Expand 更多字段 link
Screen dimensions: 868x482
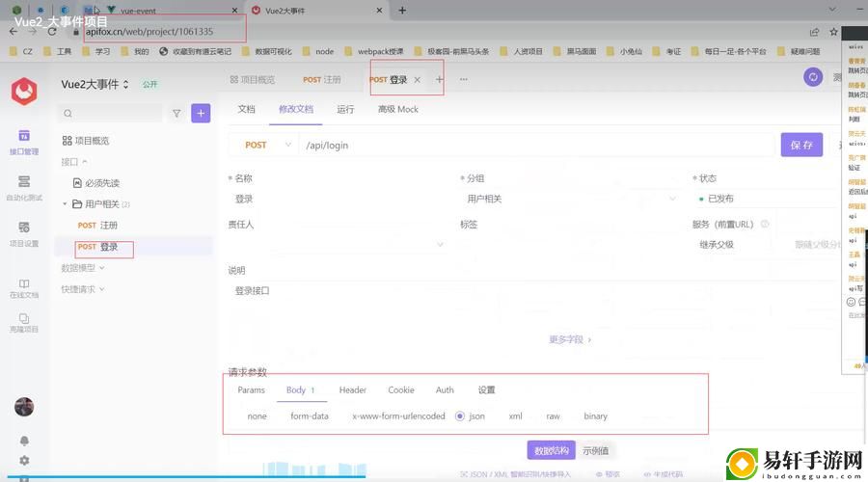(x=570, y=339)
